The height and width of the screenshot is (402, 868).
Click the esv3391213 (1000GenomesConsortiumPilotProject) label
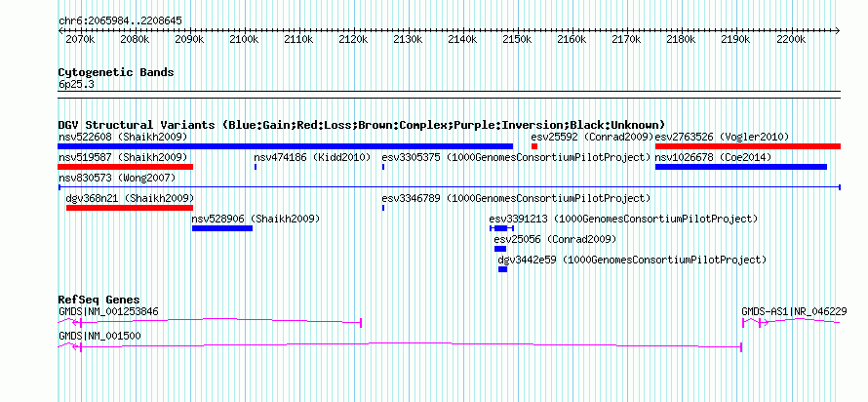click(623, 219)
